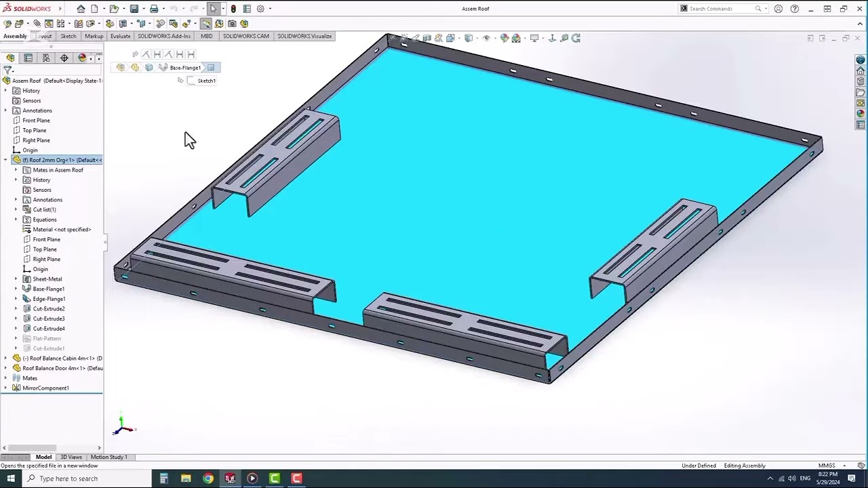
Task: Open the Options gear
Action: [260, 9]
